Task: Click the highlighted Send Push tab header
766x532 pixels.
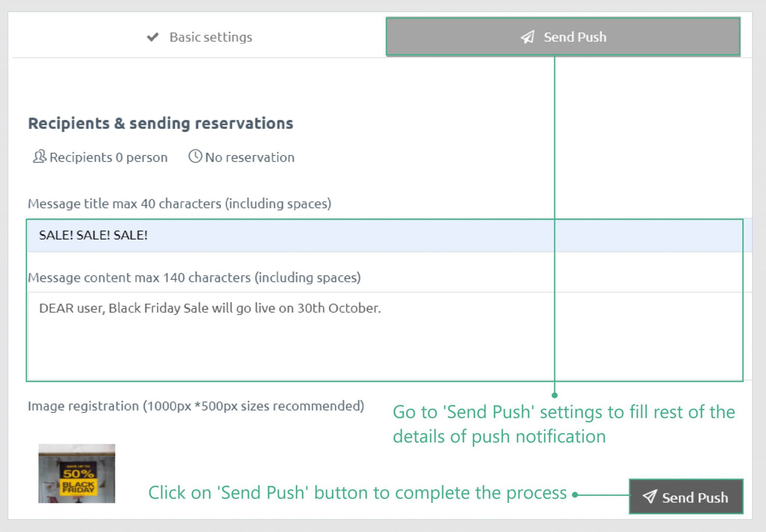Action: (x=562, y=37)
